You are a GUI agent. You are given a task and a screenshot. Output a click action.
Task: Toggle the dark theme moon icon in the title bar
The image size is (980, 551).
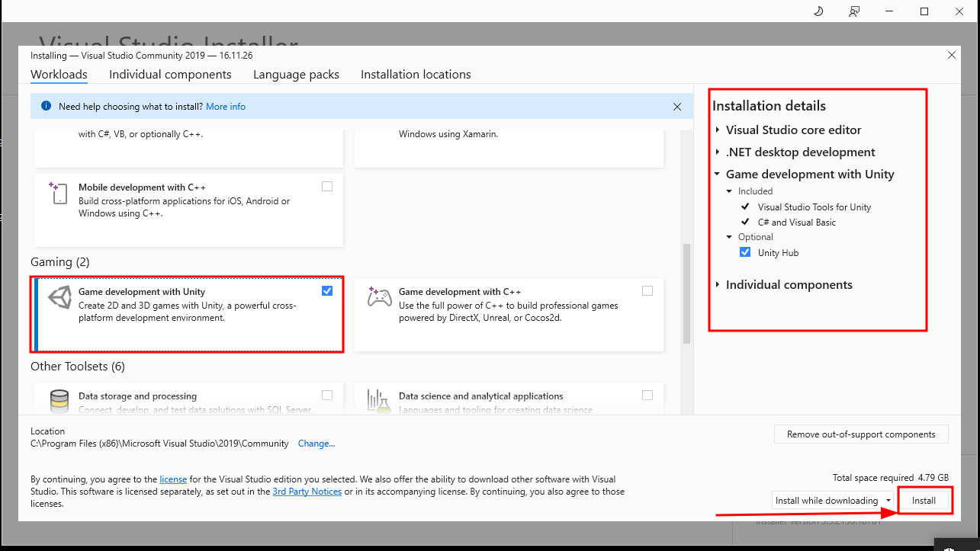click(818, 11)
